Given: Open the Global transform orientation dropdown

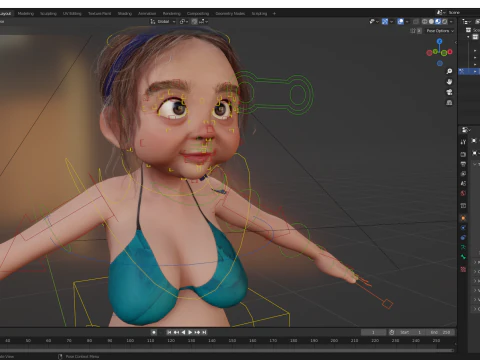Looking at the screenshot, I should tap(163, 22).
